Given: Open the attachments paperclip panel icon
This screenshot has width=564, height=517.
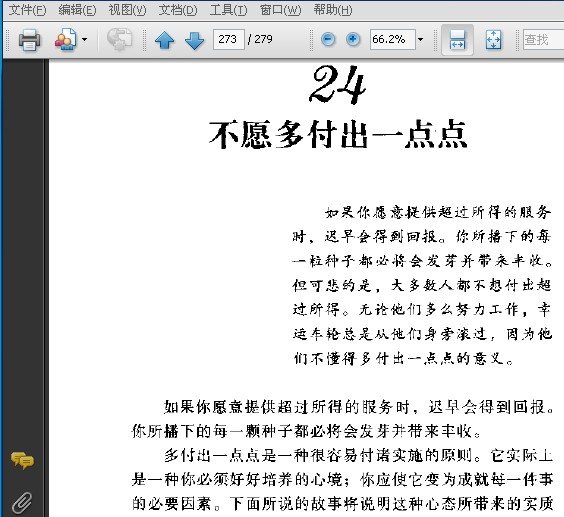Looking at the screenshot, I should 22,503.
